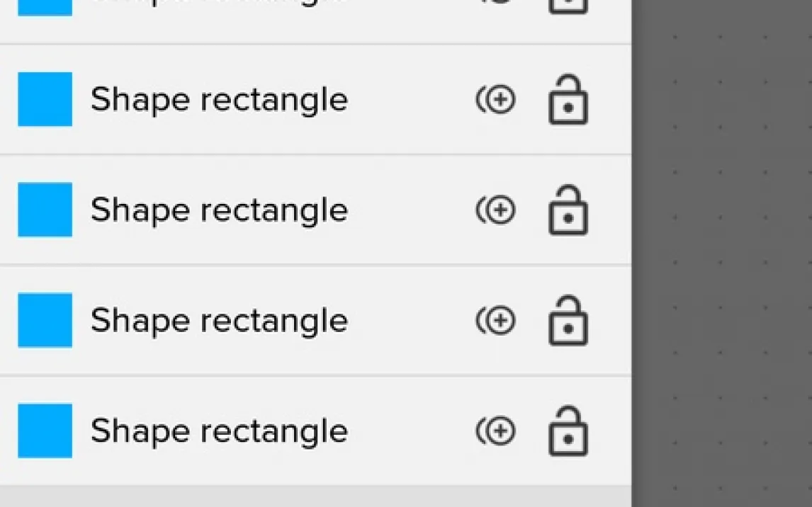Image resolution: width=812 pixels, height=507 pixels.
Task: Click blue thumbnail of second fully visible layer
Action: coord(45,210)
